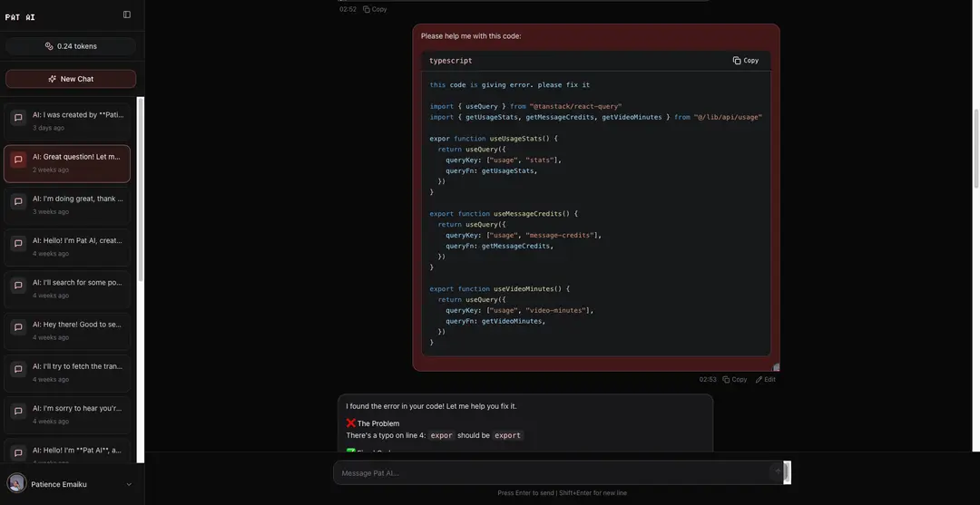
Task: Click the send arrow in message box
Action: click(x=779, y=472)
